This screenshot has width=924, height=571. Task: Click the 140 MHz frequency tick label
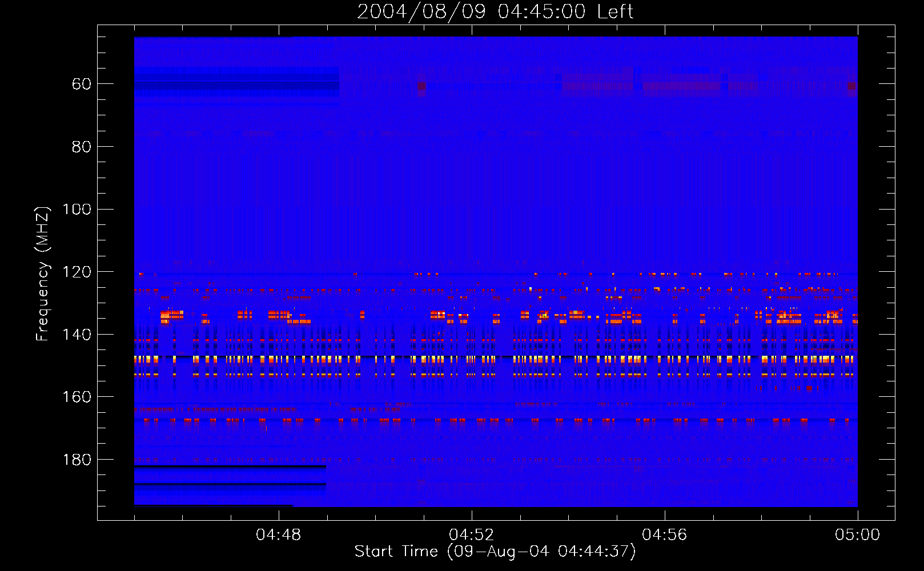click(77, 335)
